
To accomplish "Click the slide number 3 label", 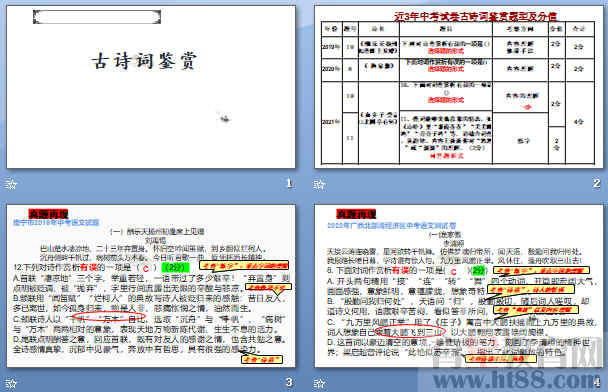I will tap(289, 382).
